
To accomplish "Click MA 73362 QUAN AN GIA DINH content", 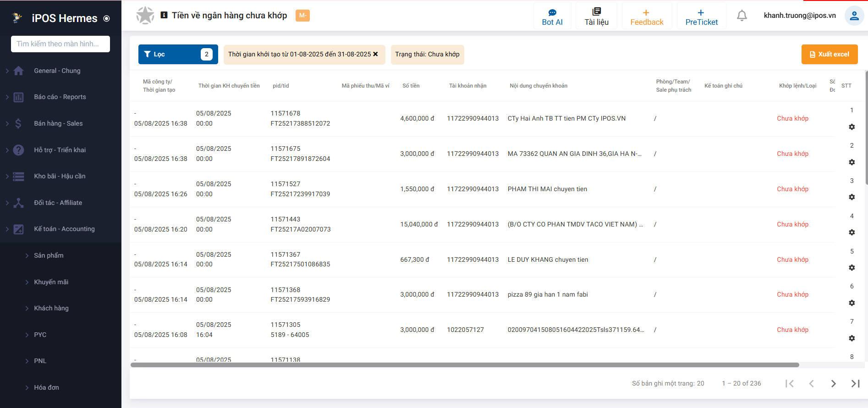I will coord(575,154).
